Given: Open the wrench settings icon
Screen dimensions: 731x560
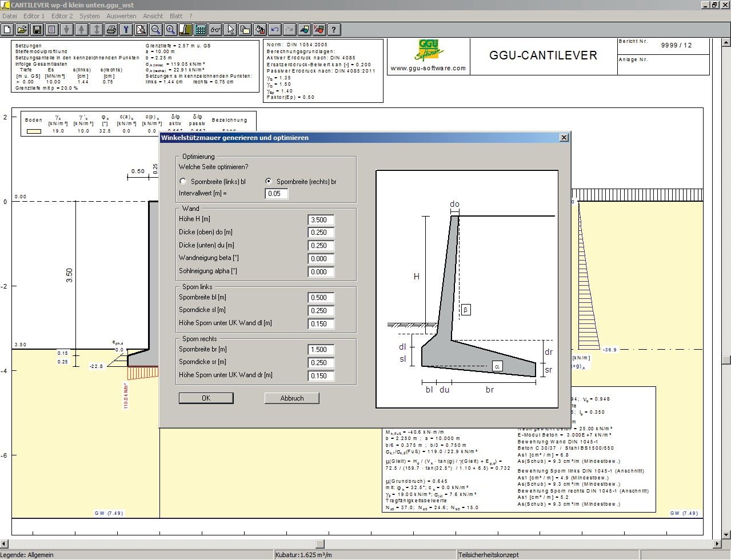Looking at the screenshot, I should click(x=126, y=30).
